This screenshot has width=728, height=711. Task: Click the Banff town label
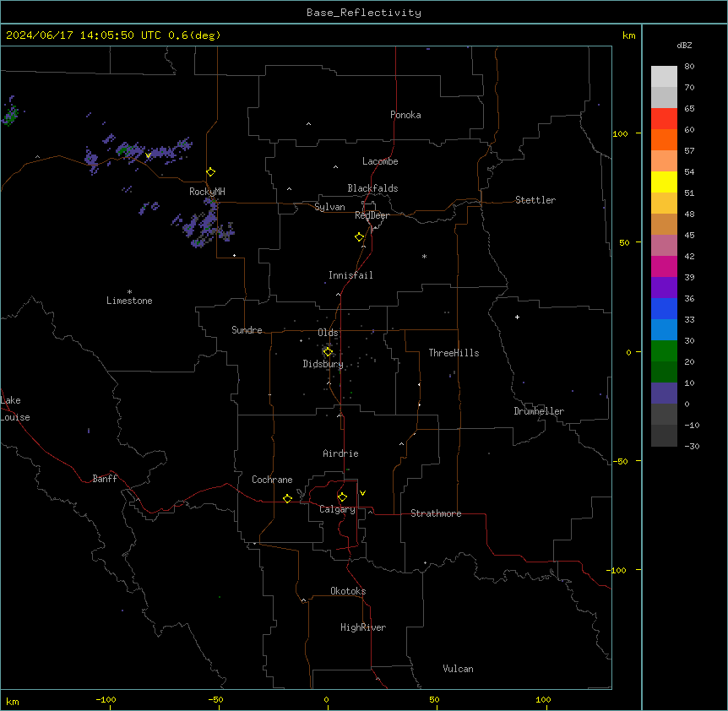click(x=105, y=479)
